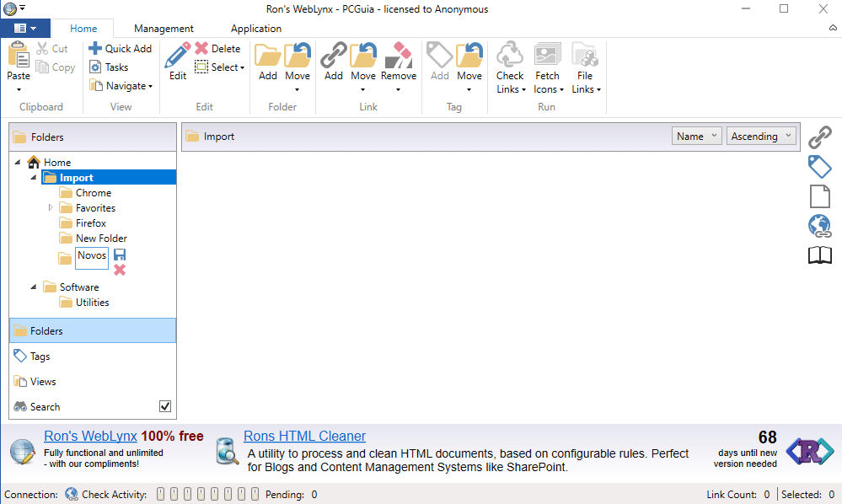Click Add in the Folder group
The width and height of the screenshot is (842, 504).
click(267, 62)
